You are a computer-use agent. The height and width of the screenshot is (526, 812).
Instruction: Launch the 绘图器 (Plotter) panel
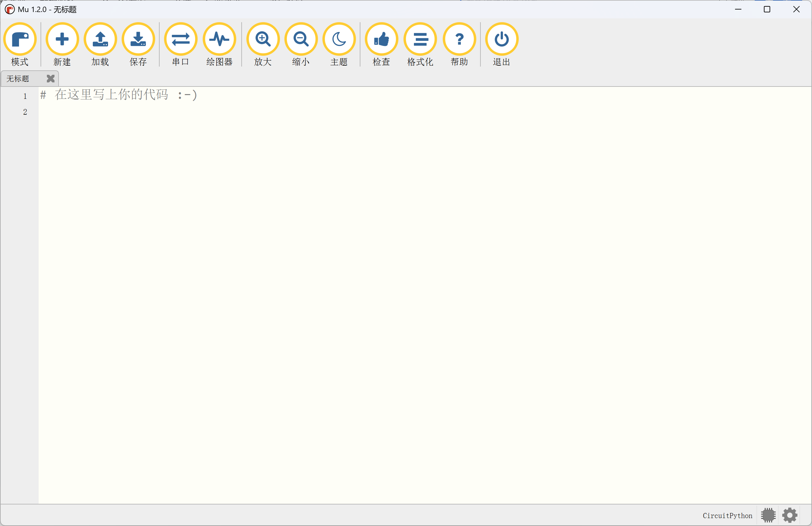pos(219,39)
